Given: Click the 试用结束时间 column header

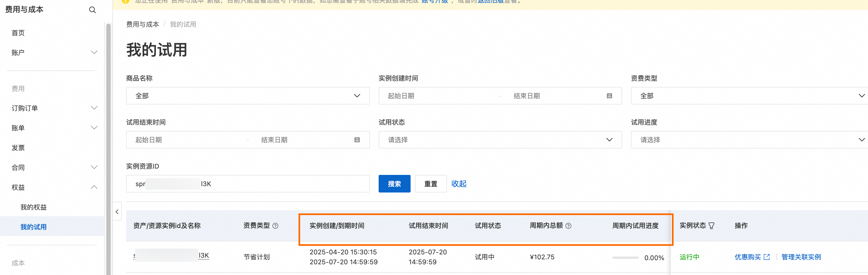Looking at the screenshot, I should (428, 226).
